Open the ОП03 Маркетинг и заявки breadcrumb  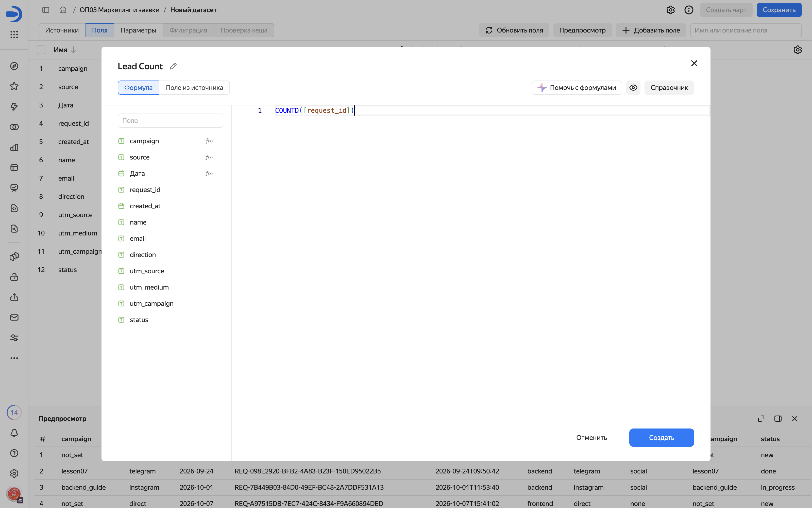click(x=120, y=10)
